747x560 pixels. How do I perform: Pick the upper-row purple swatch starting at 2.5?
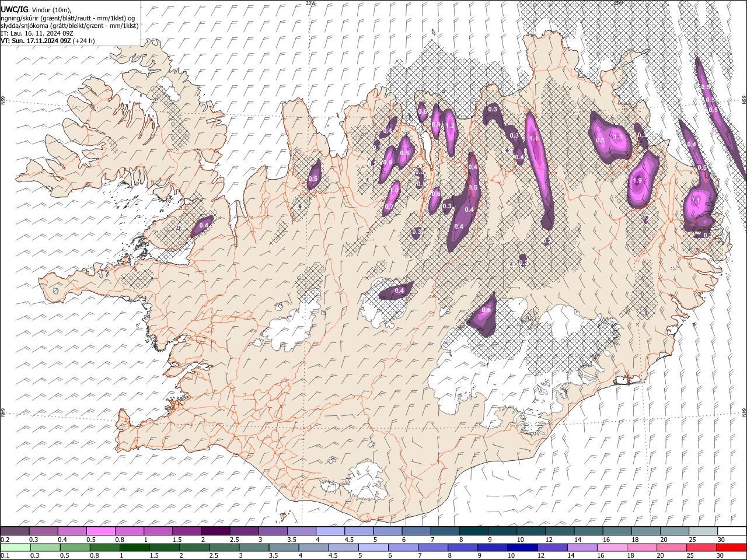click(x=244, y=531)
